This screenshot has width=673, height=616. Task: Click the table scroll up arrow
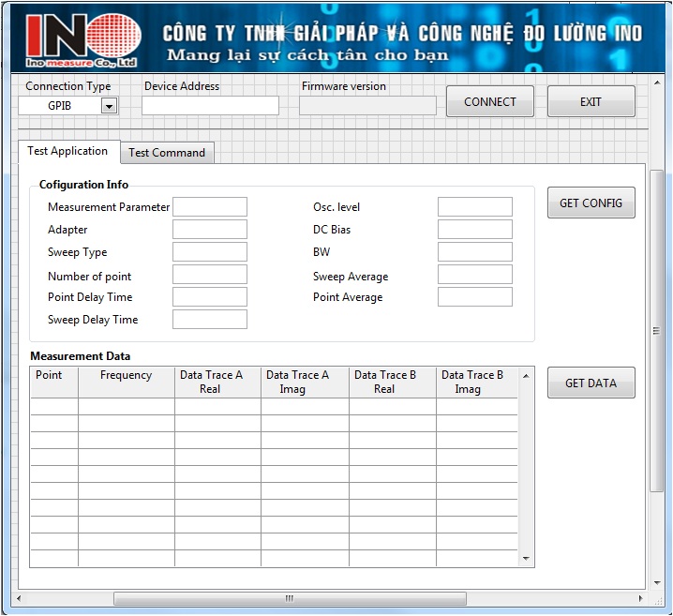(526, 376)
